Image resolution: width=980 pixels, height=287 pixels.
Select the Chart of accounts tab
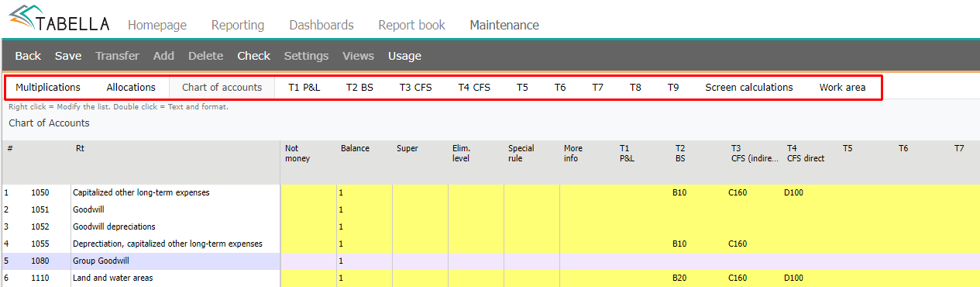click(x=222, y=87)
